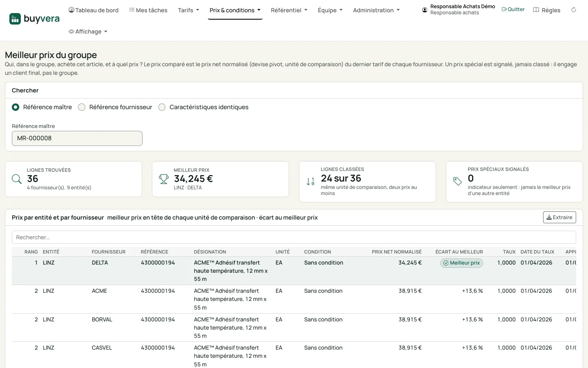Click the FOURNISSEUR column header
Viewport: 588px width, 368px height.
[x=109, y=252]
